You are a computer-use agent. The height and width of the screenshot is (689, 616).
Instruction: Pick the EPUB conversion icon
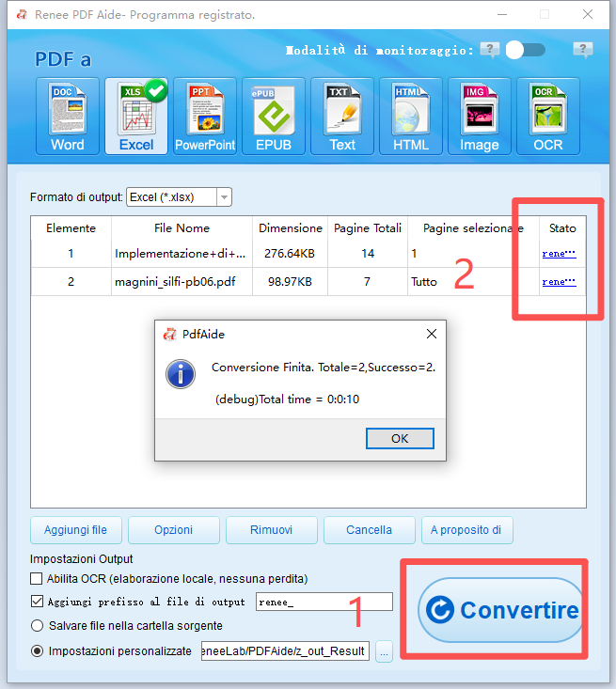(x=274, y=116)
